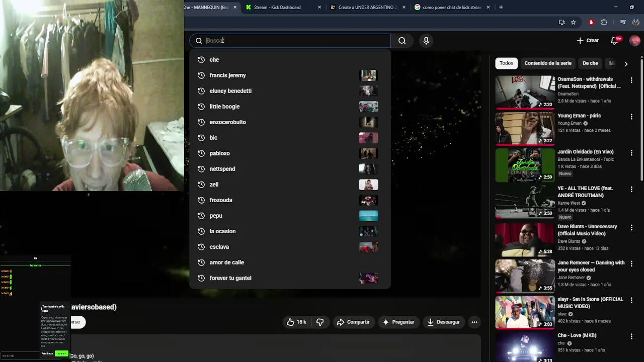The image size is (644, 362).
Task: Click the YouTube search magnifier button
Action: point(402,41)
